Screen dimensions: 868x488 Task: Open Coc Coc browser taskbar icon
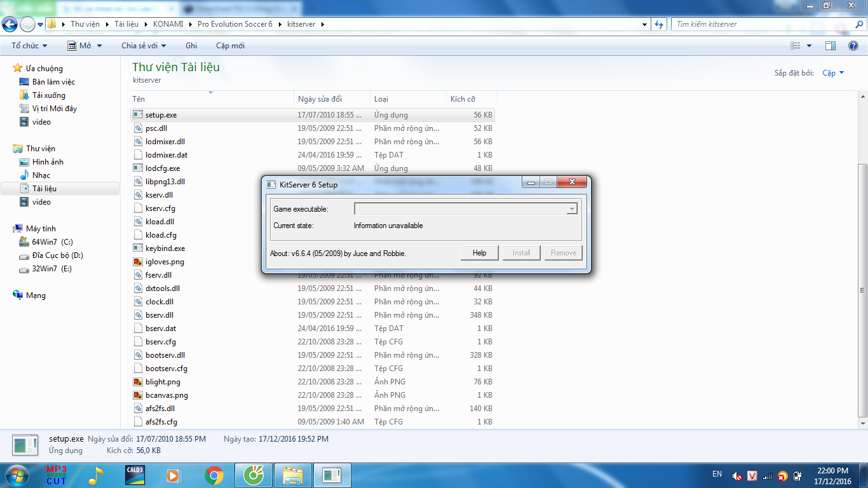254,475
